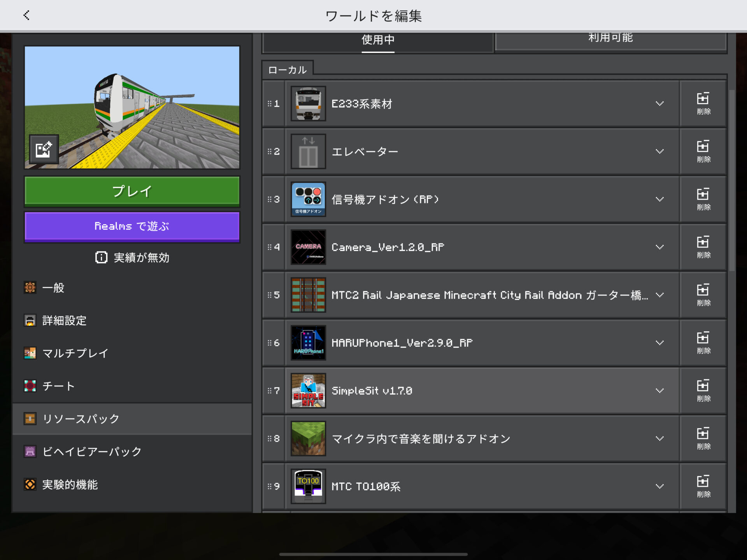The image size is (747, 560).
Task: Click the E233系素材 pack name
Action: coord(361,104)
